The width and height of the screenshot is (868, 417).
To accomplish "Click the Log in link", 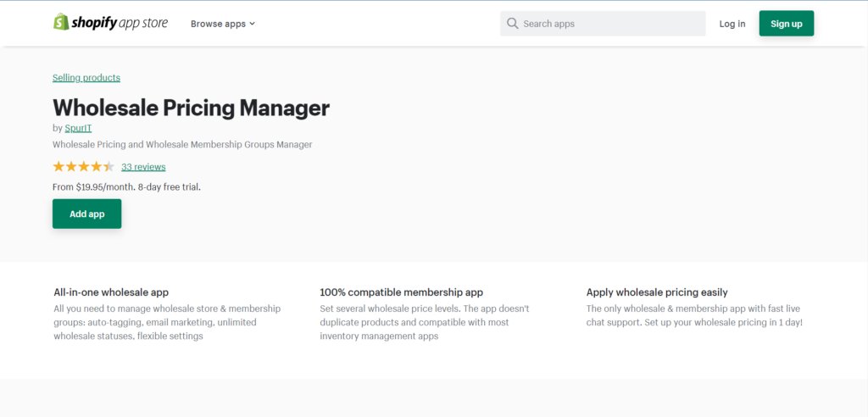I will pyautogui.click(x=732, y=24).
